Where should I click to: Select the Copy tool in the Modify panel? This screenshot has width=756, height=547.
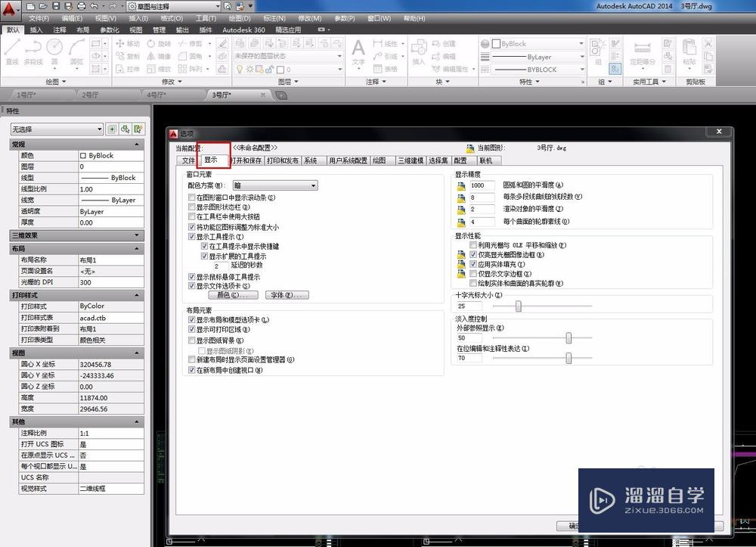[x=125, y=56]
